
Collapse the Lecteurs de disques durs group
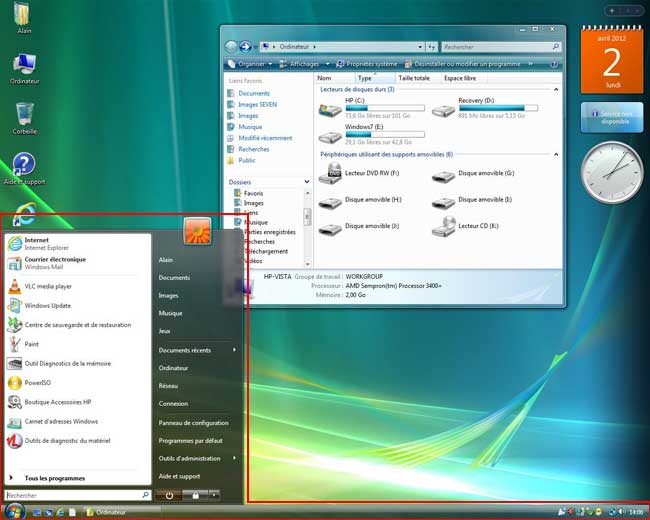coord(556,90)
